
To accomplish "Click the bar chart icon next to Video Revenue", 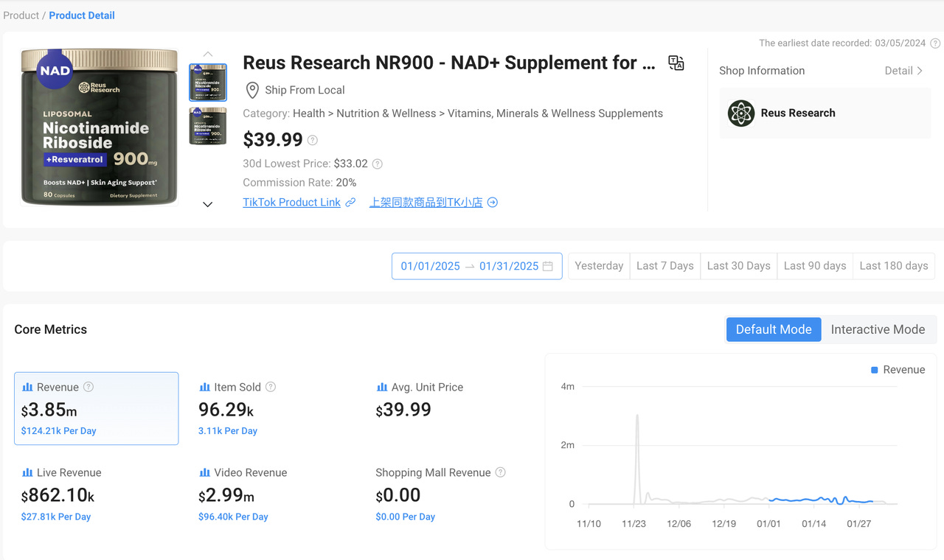I will click(x=205, y=472).
